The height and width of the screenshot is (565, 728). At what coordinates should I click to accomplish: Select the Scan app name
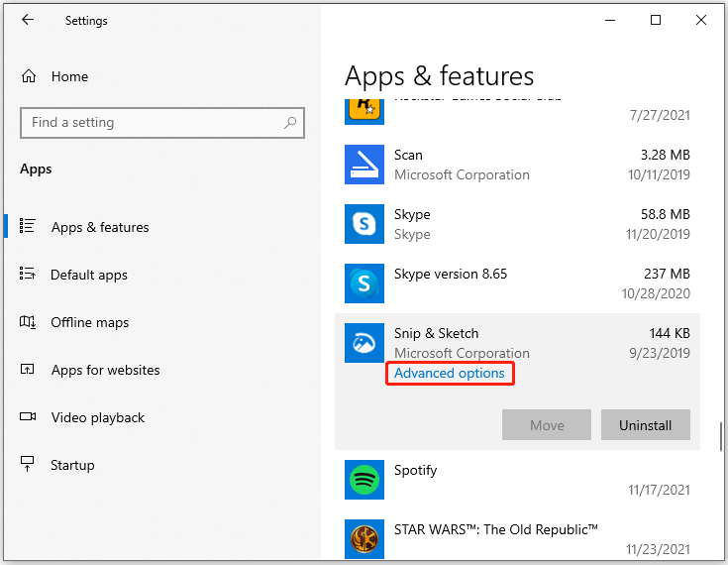408,155
